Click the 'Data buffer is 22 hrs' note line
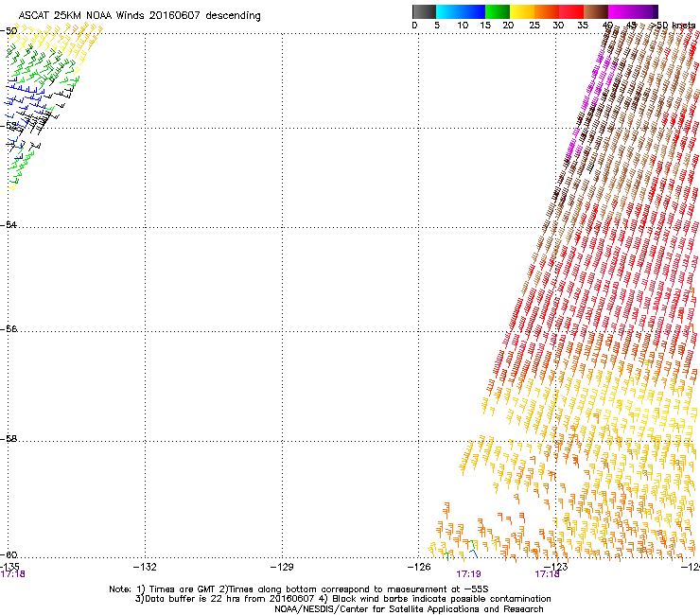The height and width of the screenshot is (615, 700). coord(342,599)
